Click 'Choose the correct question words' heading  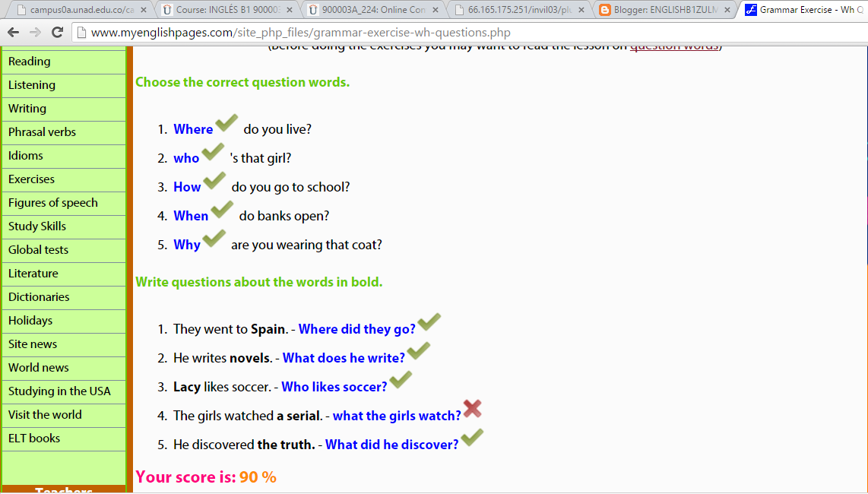(x=242, y=83)
